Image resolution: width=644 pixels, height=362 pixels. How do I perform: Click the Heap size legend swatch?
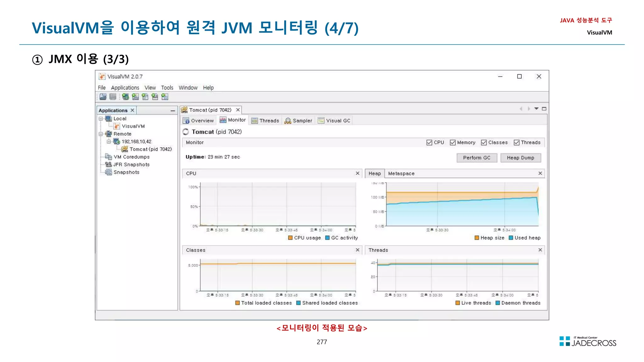click(x=477, y=238)
